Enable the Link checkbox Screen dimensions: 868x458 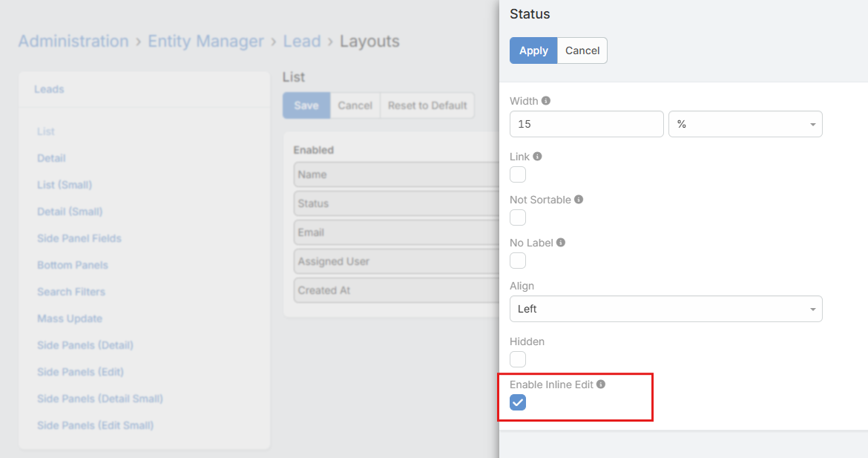(517, 174)
